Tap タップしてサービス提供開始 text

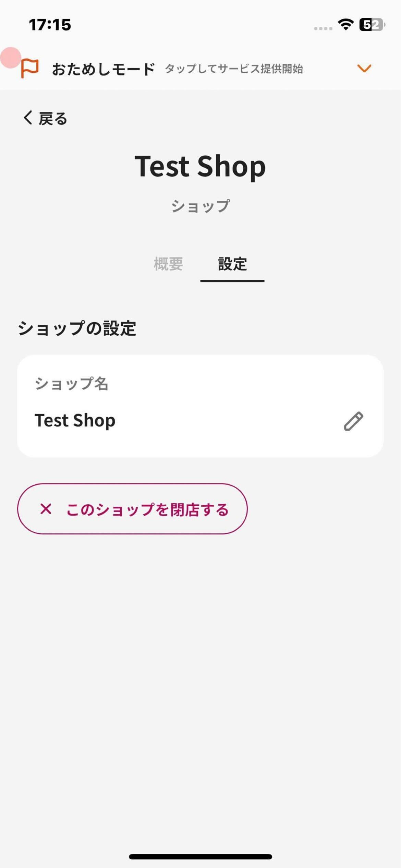pos(234,69)
